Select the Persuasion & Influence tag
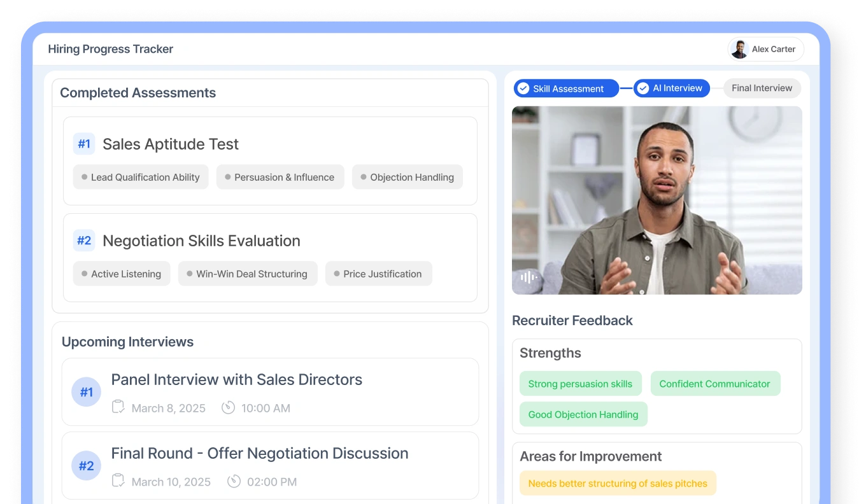The image size is (866, 504). (280, 177)
